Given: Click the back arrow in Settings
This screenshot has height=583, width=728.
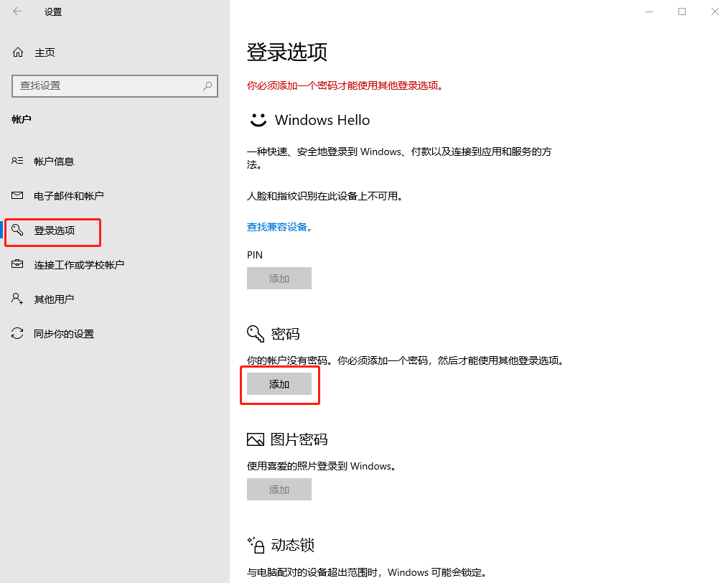Looking at the screenshot, I should click(16, 11).
